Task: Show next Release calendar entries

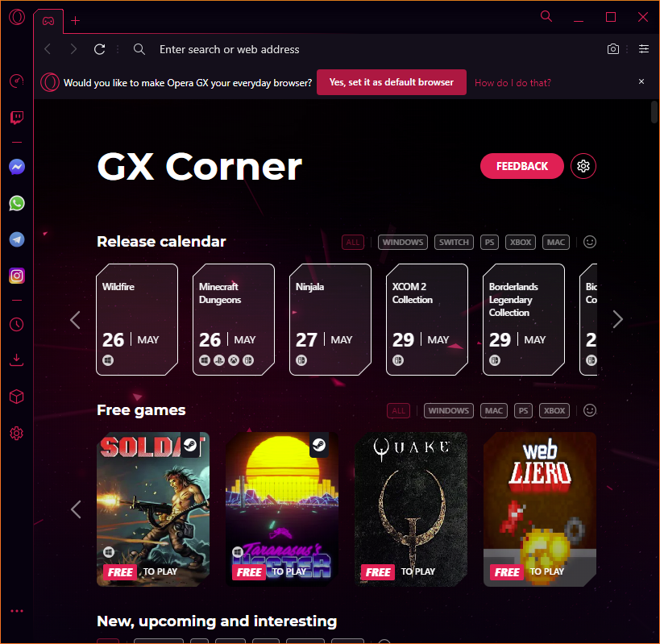Action: 617,319
